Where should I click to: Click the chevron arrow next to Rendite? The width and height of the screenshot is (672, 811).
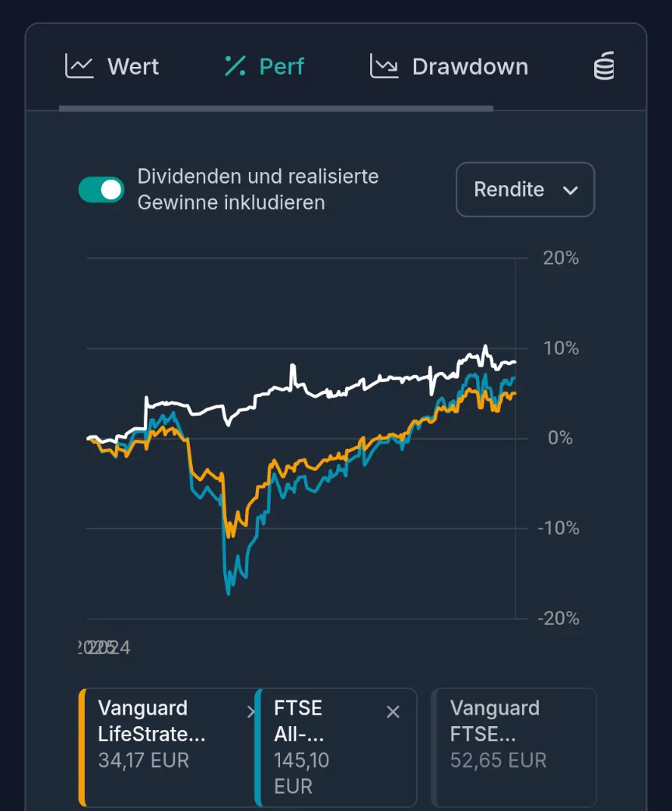tap(570, 190)
